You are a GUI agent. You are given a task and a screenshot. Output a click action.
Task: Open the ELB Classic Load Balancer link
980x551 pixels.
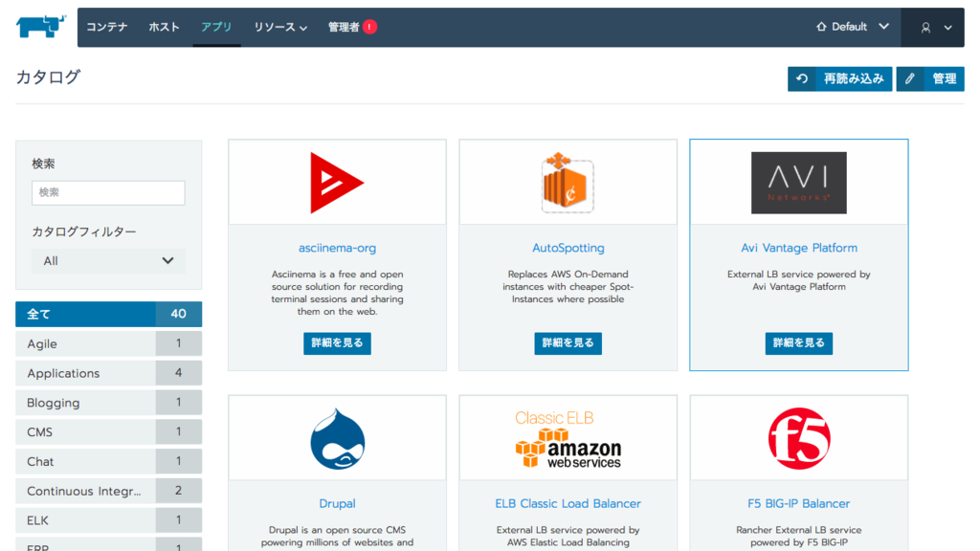[568, 503]
